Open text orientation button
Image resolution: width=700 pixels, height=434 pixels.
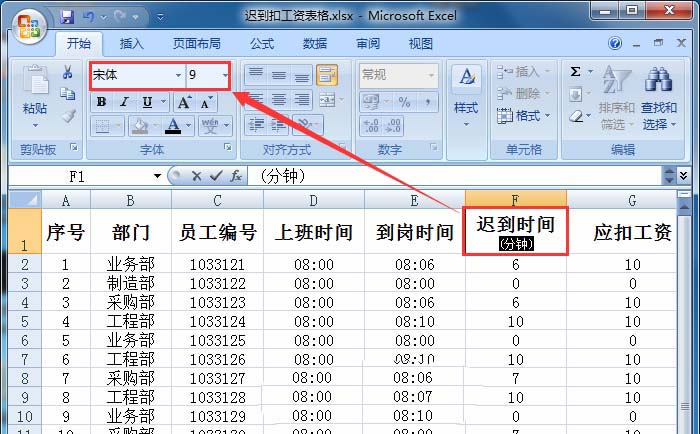click(304, 124)
